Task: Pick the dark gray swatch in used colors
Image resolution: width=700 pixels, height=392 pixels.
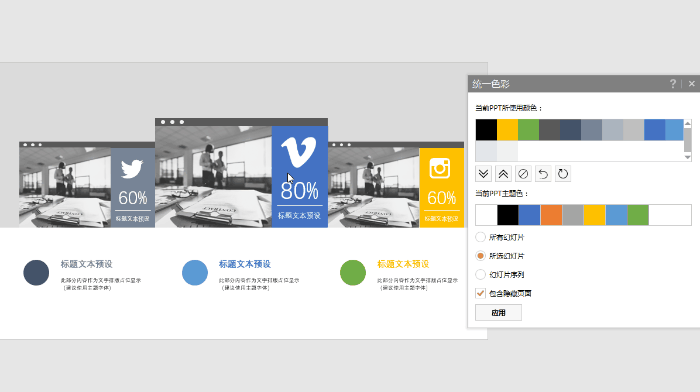Action: [549, 129]
